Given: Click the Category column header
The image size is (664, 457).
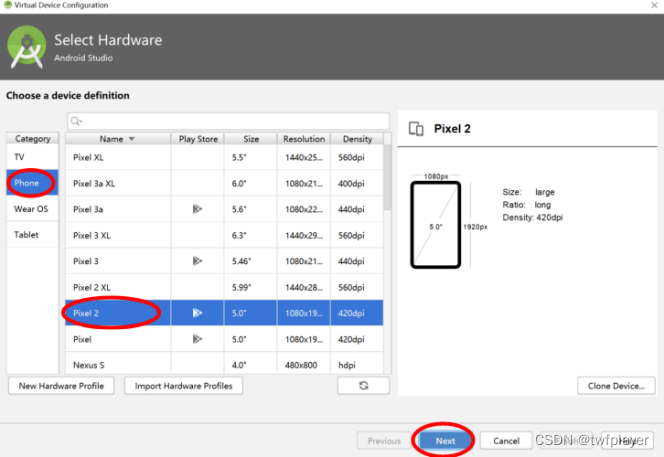Looking at the screenshot, I should click(33, 138).
